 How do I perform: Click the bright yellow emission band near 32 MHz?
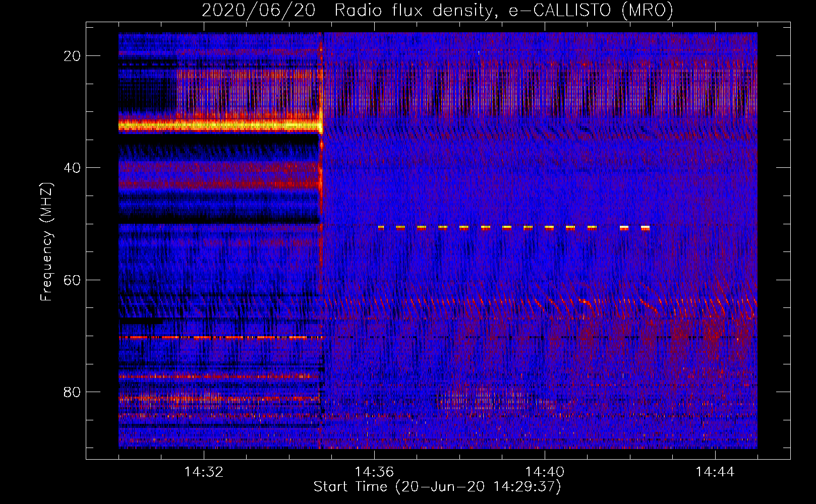220,125
